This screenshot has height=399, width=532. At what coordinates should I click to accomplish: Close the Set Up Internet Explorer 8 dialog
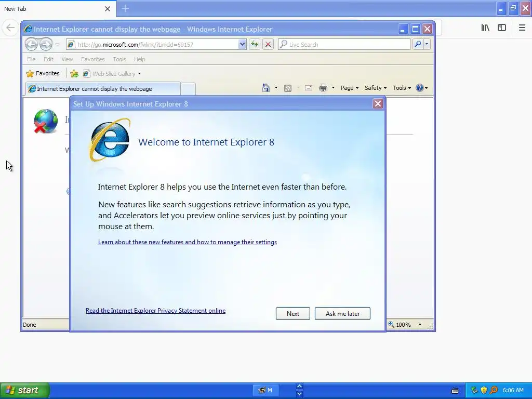coord(378,104)
